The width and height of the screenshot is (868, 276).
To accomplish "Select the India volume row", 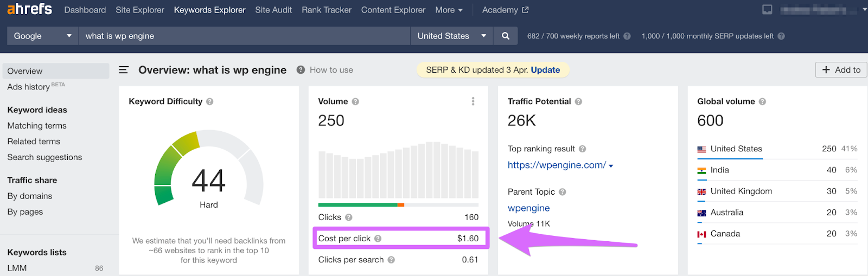I will tap(777, 170).
